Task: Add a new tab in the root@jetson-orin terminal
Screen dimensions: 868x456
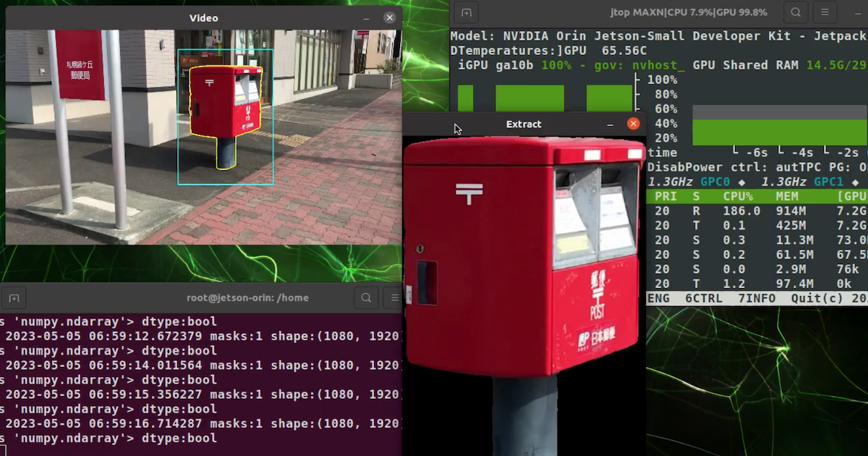Action: tap(14, 297)
